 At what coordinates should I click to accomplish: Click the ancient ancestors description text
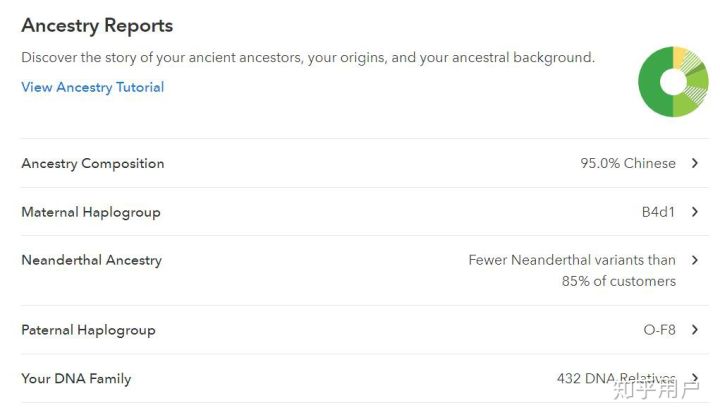[x=308, y=57]
